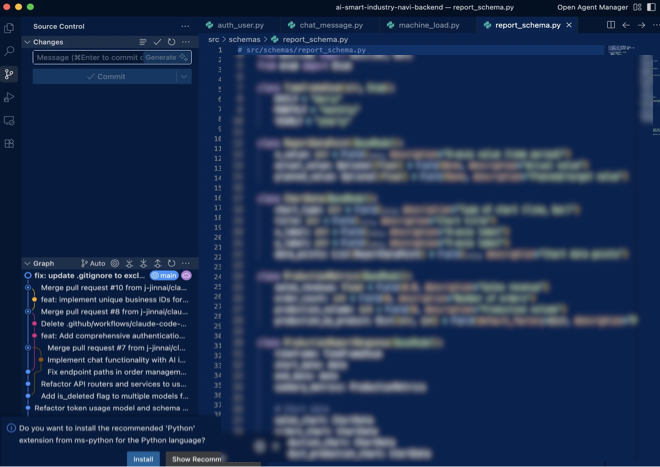Viewport: 660px width, 467px height.
Task: Open the Search view in activity bar
Action: (x=10, y=50)
